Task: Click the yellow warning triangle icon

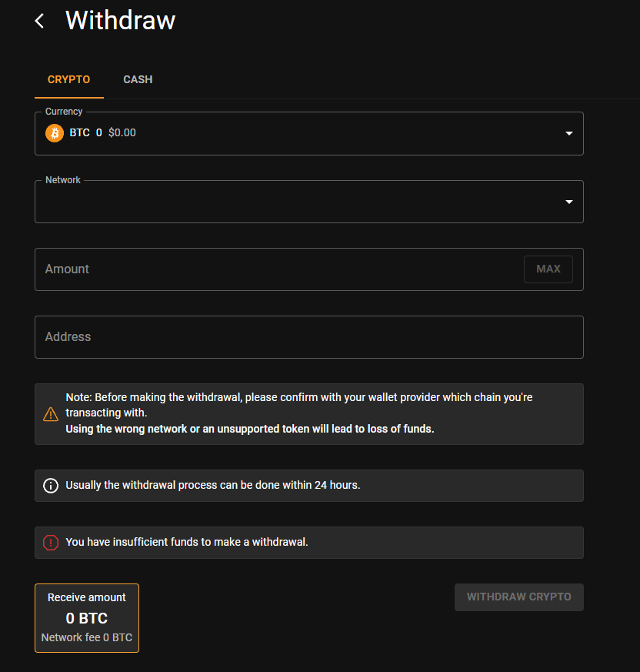Action: point(51,414)
